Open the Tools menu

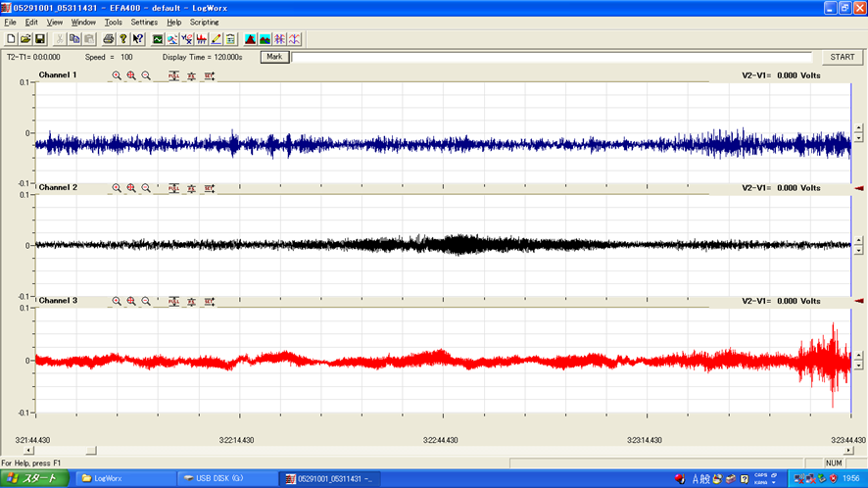click(x=114, y=22)
